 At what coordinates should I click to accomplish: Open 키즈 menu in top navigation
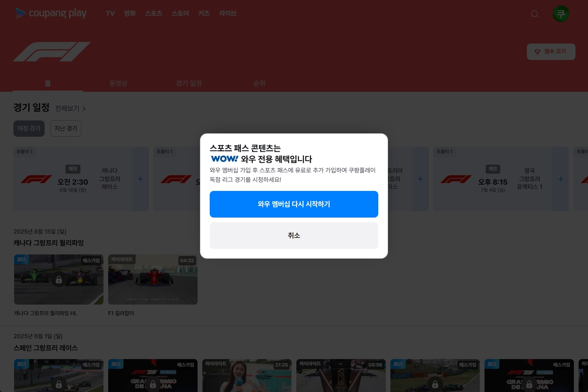click(204, 13)
